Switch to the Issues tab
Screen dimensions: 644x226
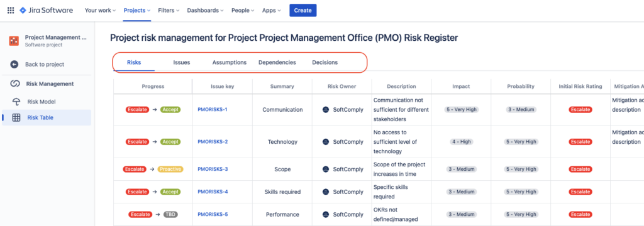pos(182,62)
